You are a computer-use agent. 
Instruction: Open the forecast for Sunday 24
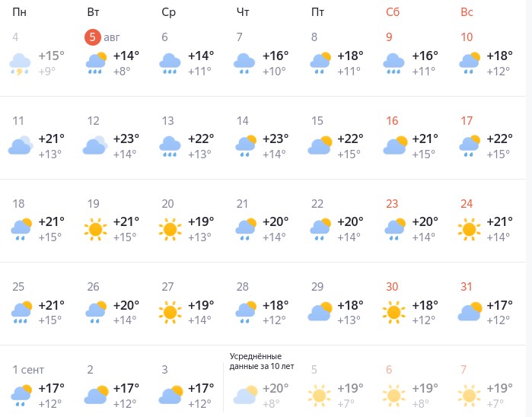(x=467, y=203)
